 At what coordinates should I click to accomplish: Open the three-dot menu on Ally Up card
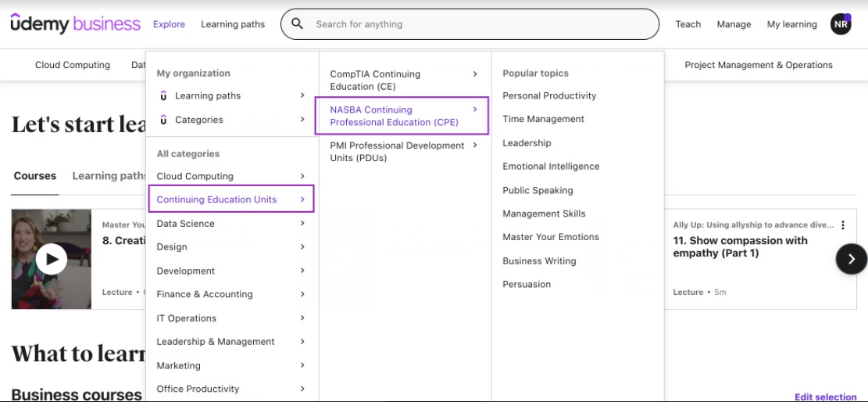(x=843, y=225)
